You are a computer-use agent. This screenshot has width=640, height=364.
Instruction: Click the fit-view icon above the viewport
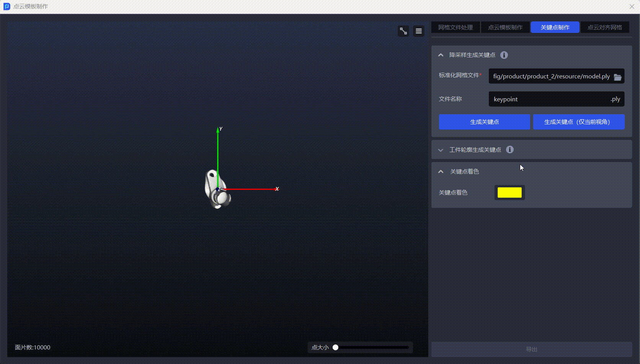(x=403, y=31)
